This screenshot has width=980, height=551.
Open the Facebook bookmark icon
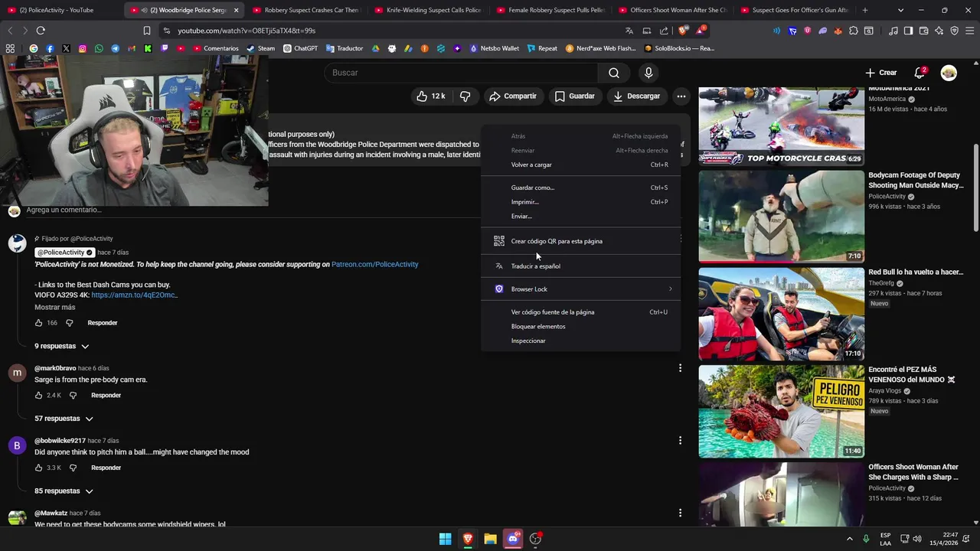[50, 48]
